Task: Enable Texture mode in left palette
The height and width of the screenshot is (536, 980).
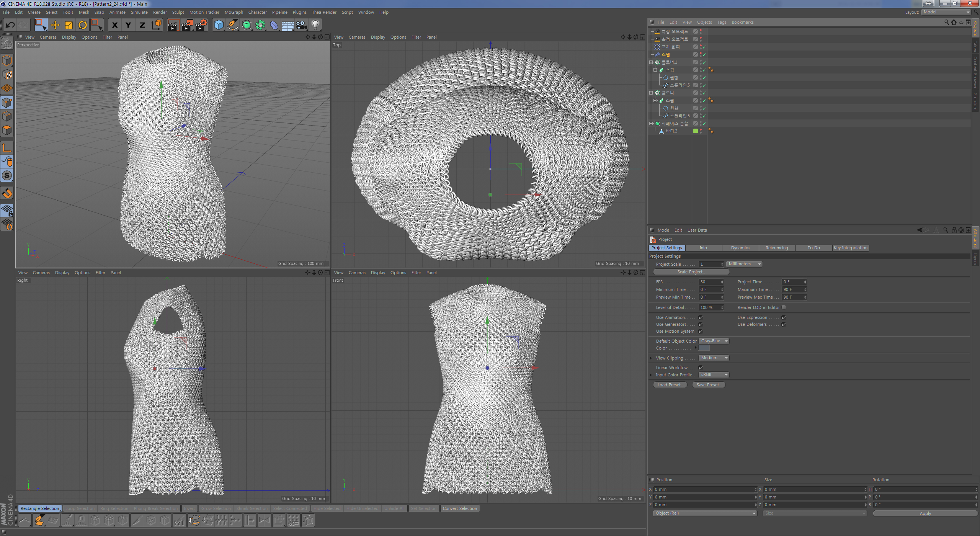Action: click(7, 75)
